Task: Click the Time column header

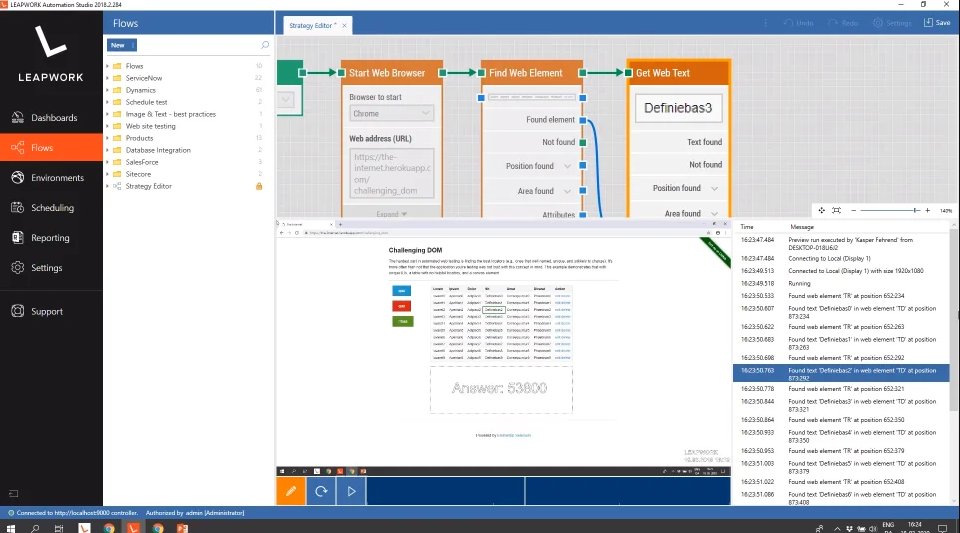Action: [747, 227]
